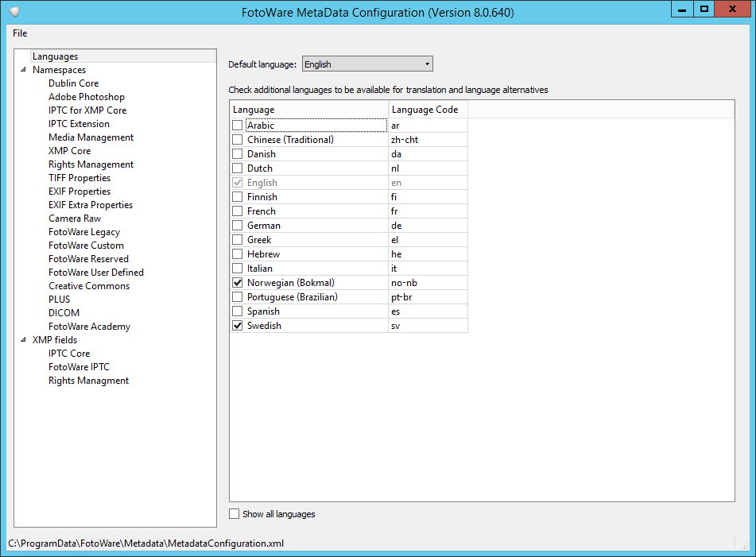This screenshot has width=756, height=557.
Task: Click the 'zh-cht' language code cell
Action: pos(428,140)
